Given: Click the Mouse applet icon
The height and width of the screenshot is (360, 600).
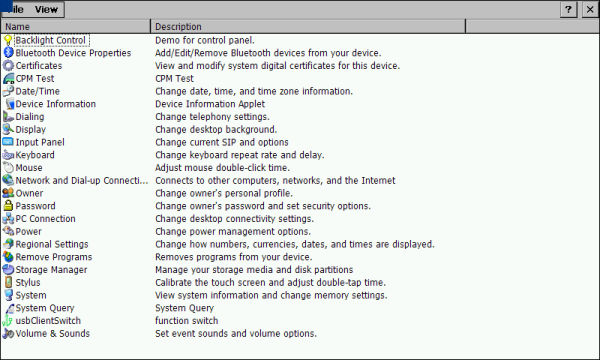Looking at the screenshot, I should [8, 168].
